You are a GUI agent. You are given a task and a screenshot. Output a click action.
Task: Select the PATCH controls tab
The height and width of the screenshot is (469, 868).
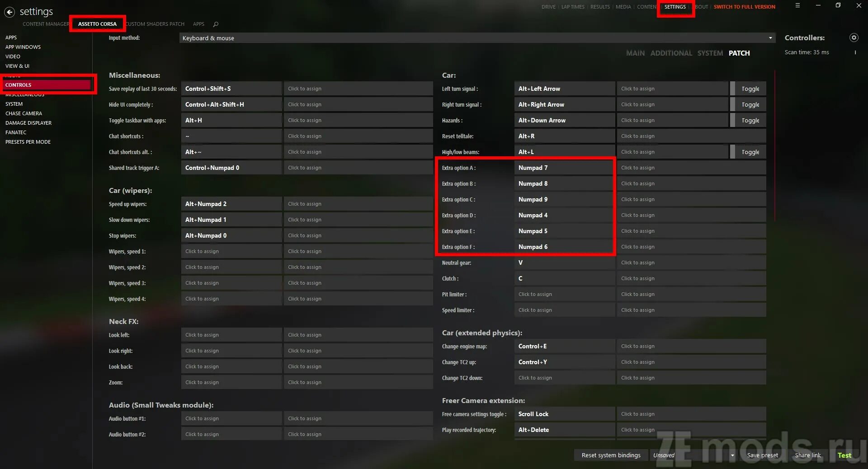(739, 53)
